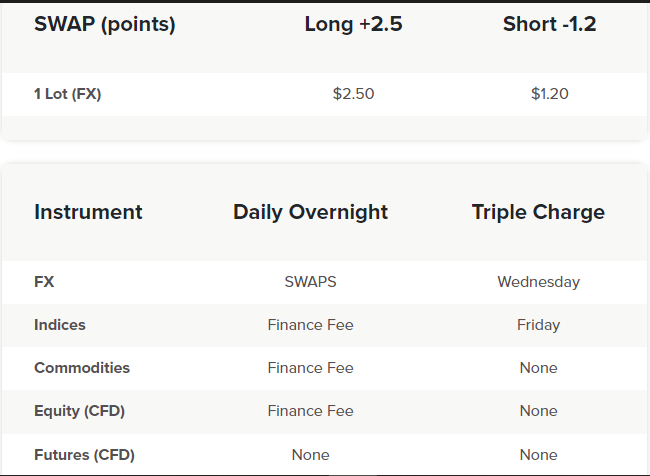The height and width of the screenshot is (476, 650).
Task: Select the Indices instrument row
Action: click(325, 325)
